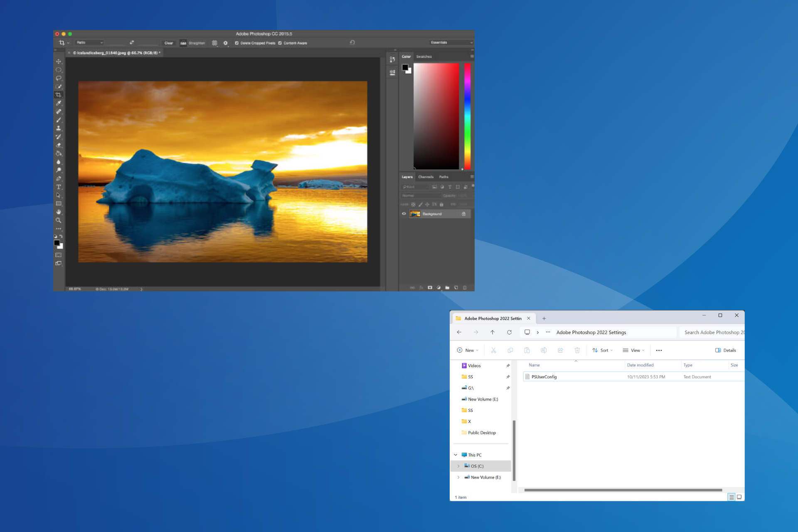Screen dimensions: 798x532
Task: Click new layer icon in Layers panel
Action: (x=456, y=288)
